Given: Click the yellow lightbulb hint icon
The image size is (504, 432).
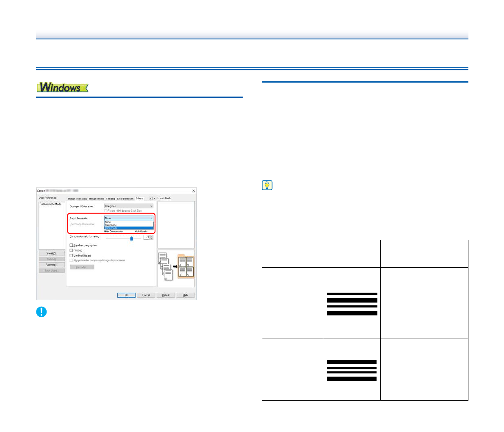Looking at the screenshot, I should click(x=267, y=186).
